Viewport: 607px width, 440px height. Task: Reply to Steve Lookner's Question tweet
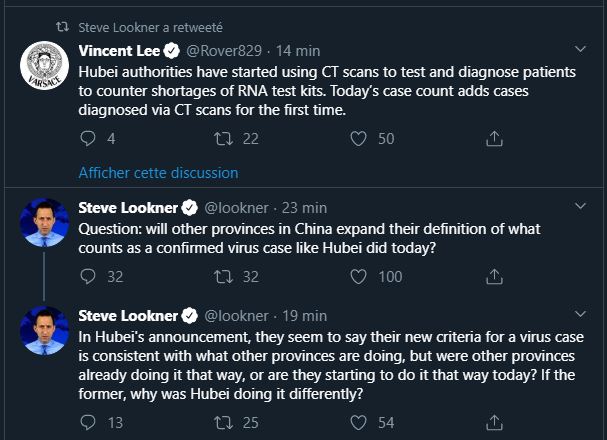coord(87,276)
